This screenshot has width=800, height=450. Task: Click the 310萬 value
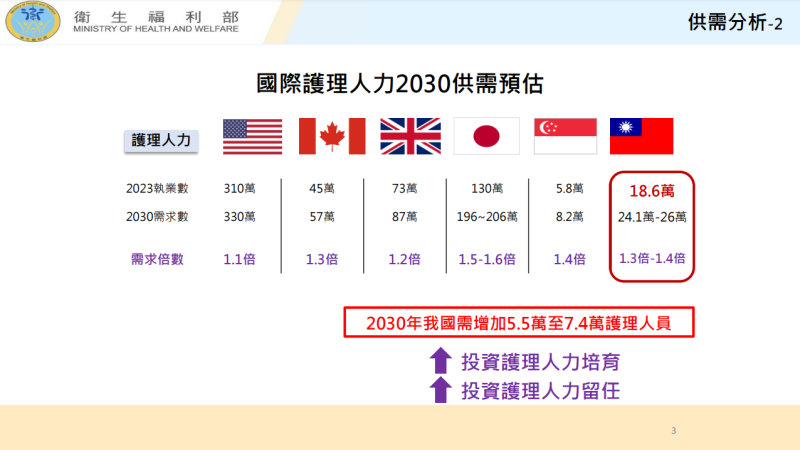coord(239,189)
